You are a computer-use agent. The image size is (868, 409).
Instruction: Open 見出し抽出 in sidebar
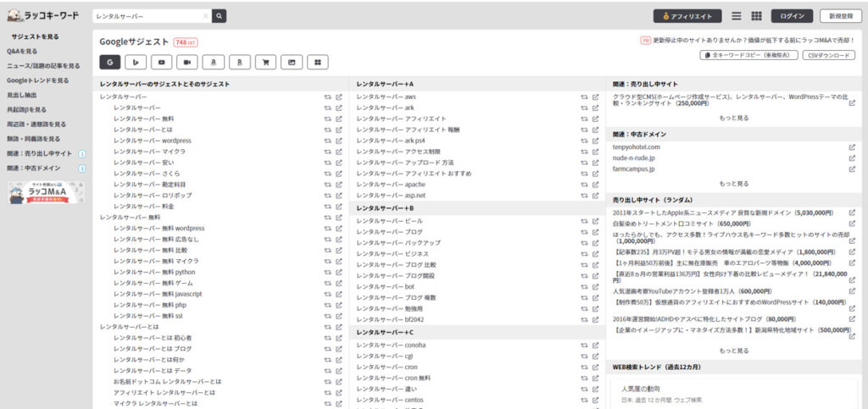click(x=21, y=95)
